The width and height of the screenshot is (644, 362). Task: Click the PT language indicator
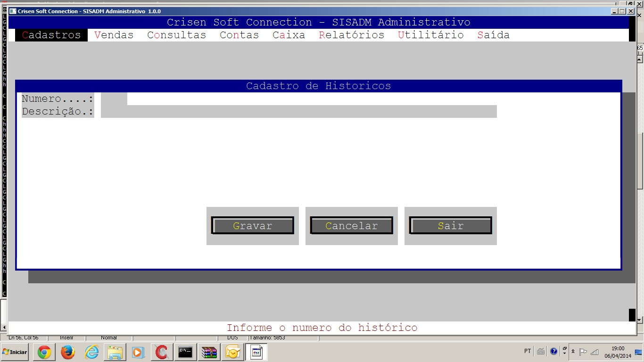point(528,351)
